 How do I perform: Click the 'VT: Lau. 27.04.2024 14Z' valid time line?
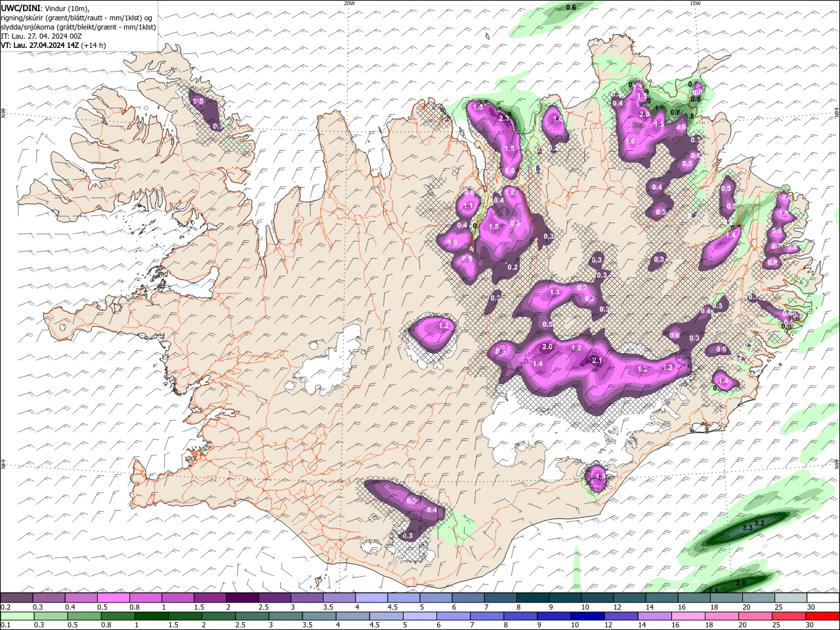pos(40,45)
